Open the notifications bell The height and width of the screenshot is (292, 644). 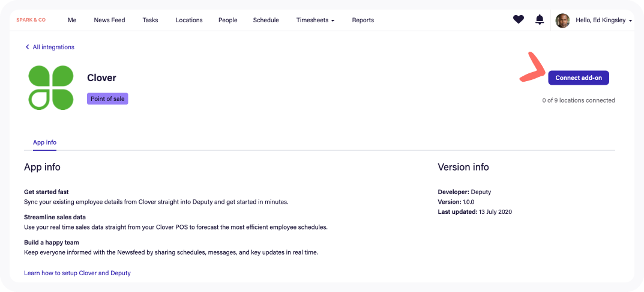[540, 20]
